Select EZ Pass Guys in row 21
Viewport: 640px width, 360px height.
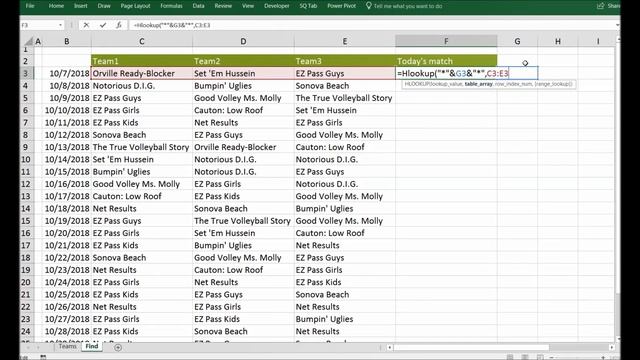coord(243,294)
